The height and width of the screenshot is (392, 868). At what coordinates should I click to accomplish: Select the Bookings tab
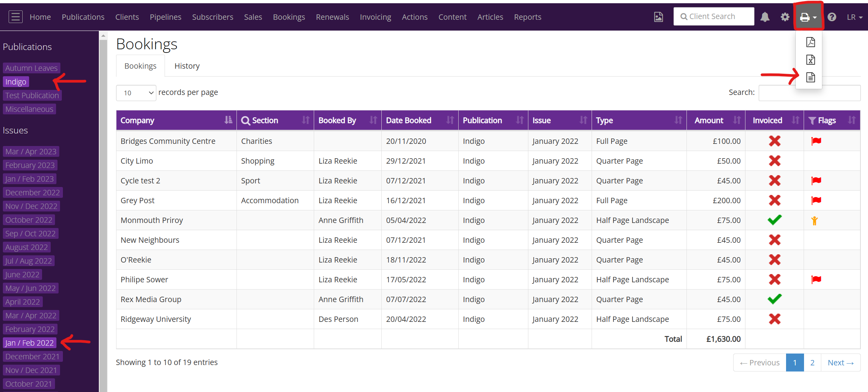[141, 66]
